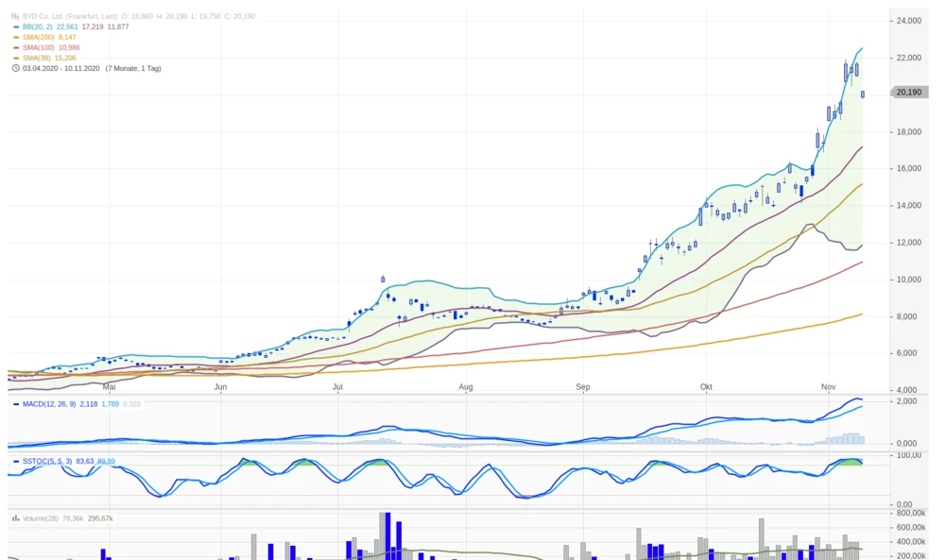This screenshot has width=945, height=560.
Task: Select the SMA(100) indicator label
Action: (x=38, y=47)
